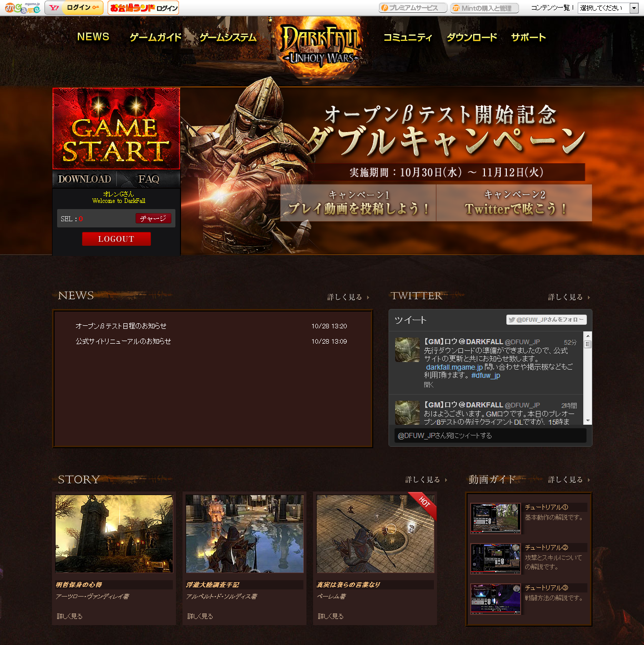Open the ゲームガイド menu
Image resolution: width=644 pixels, height=645 pixels.
point(156,37)
